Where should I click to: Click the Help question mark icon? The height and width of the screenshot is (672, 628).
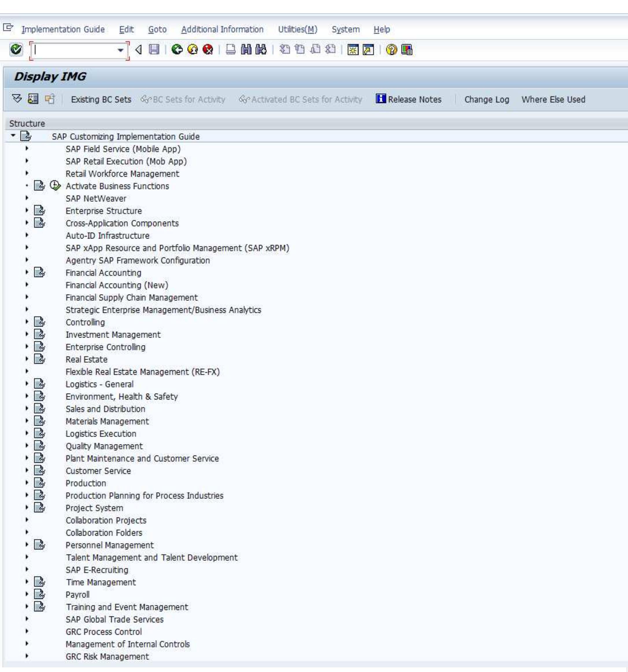coord(392,51)
